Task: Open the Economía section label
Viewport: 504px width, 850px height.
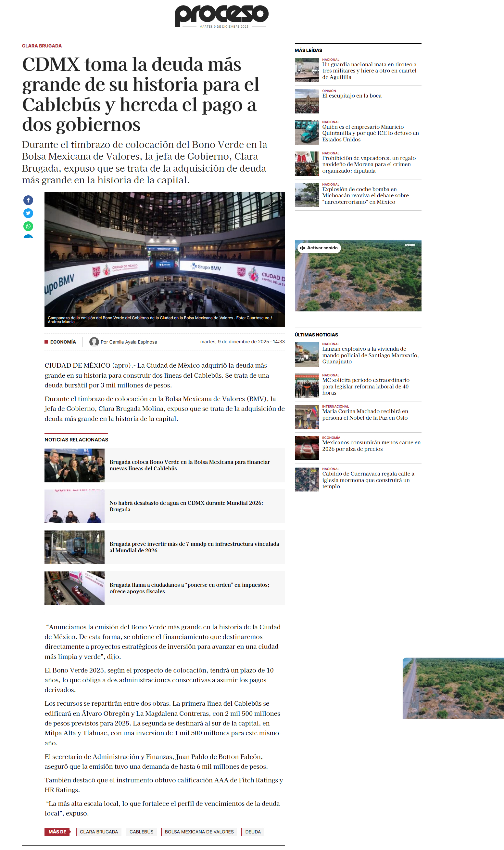Action: point(63,342)
